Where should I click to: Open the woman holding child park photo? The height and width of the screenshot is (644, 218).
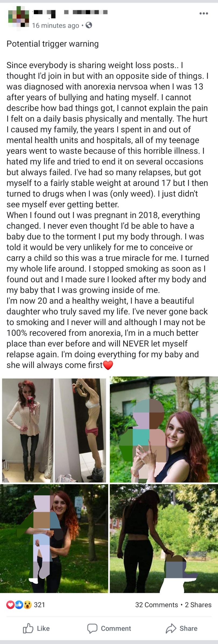[54, 538]
